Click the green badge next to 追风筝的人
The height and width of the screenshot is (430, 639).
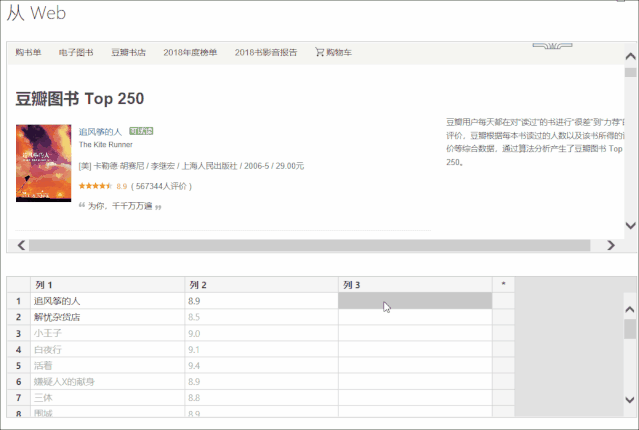point(141,131)
